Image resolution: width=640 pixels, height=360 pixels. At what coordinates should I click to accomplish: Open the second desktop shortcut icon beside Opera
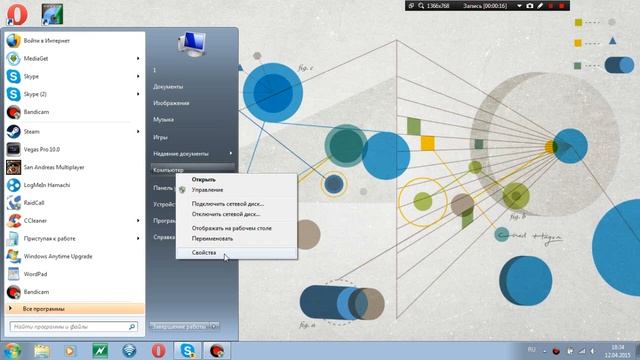tap(52, 14)
